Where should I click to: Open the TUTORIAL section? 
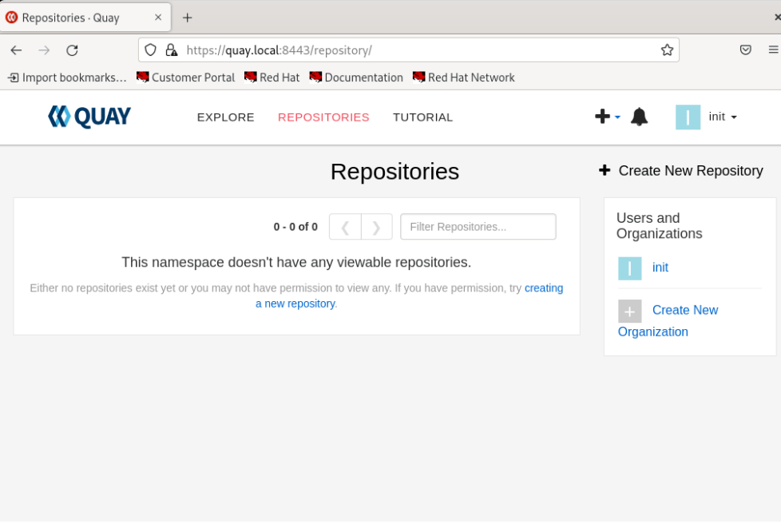[422, 117]
